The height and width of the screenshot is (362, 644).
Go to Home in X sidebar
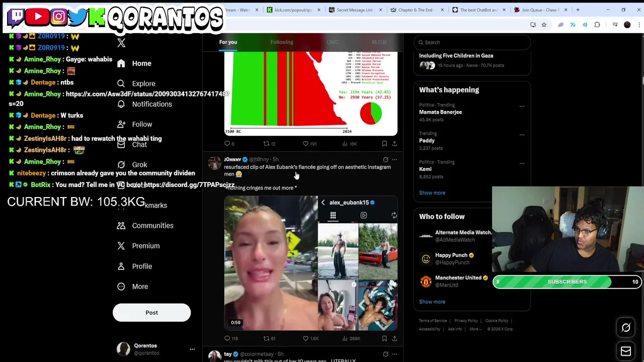pyautogui.click(x=134, y=63)
